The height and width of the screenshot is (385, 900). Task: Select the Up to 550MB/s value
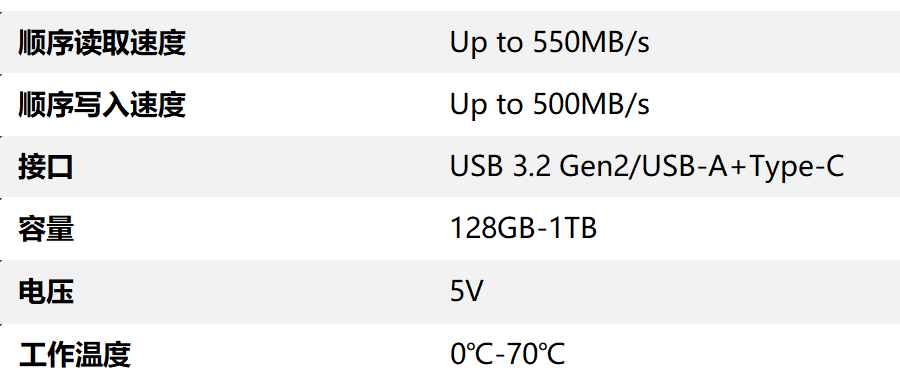click(x=549, y=43)
